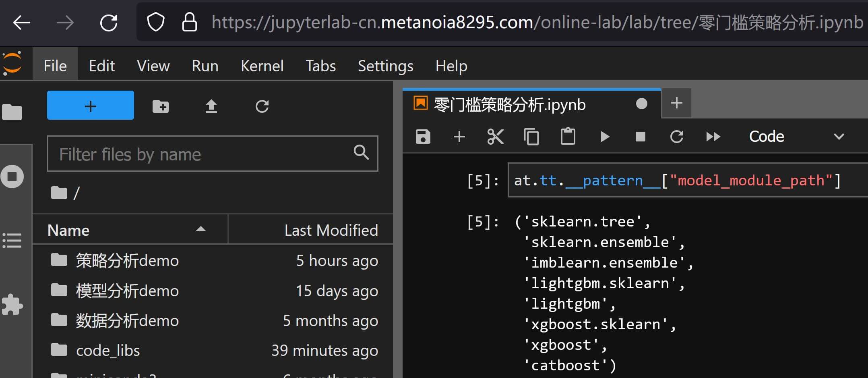Restart kernel and run all cells
Screen dimensions: 868x378
click(x=713, y=137)
